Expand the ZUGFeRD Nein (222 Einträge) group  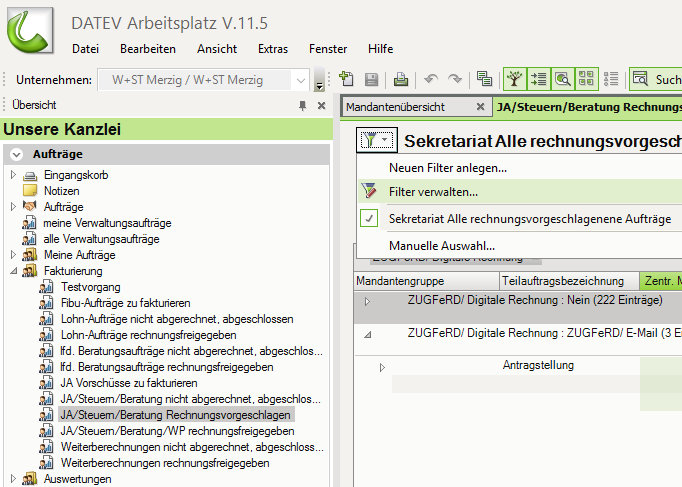(x=367, y=301)
